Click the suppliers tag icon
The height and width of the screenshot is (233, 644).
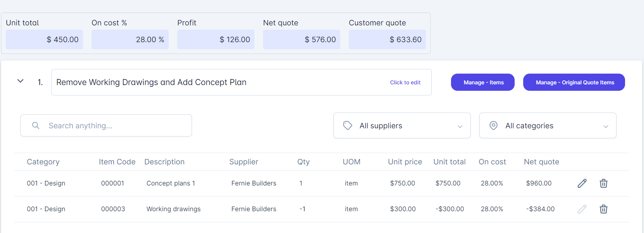(x=347, y=125)
